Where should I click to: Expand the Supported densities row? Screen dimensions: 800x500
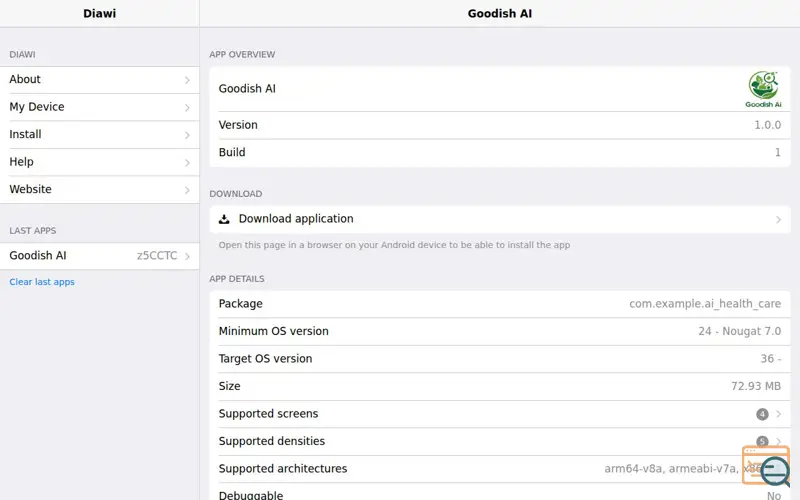[x=499, y=441]
